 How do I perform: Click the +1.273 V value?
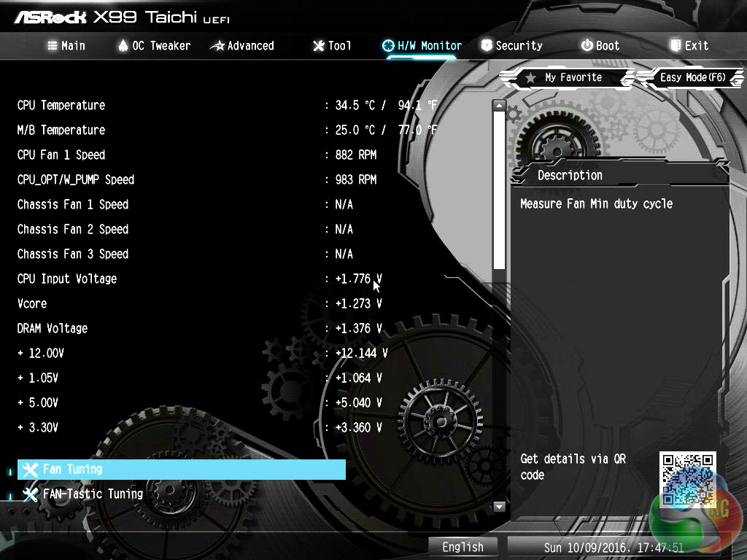tap(358, 303)
